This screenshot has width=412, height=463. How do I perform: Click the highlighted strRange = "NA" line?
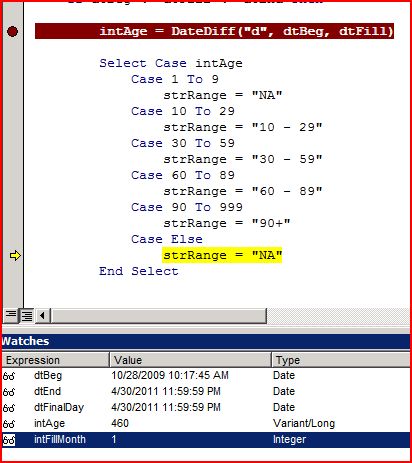pos(222,255)
